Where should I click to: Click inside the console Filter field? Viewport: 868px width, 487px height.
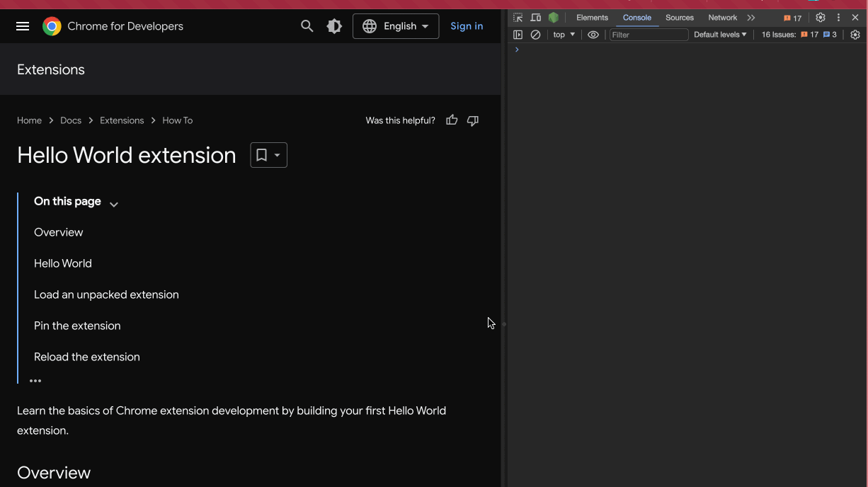pyautogui.click(x=648, y=34)
